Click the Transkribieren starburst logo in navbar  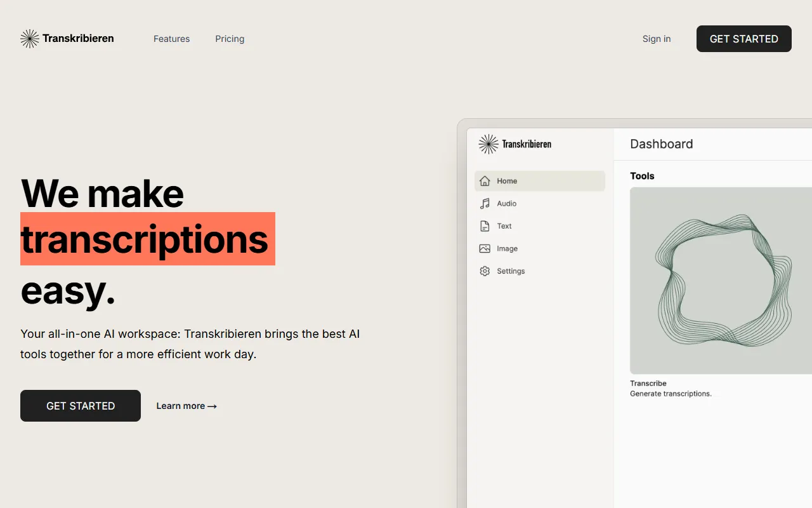29,38
